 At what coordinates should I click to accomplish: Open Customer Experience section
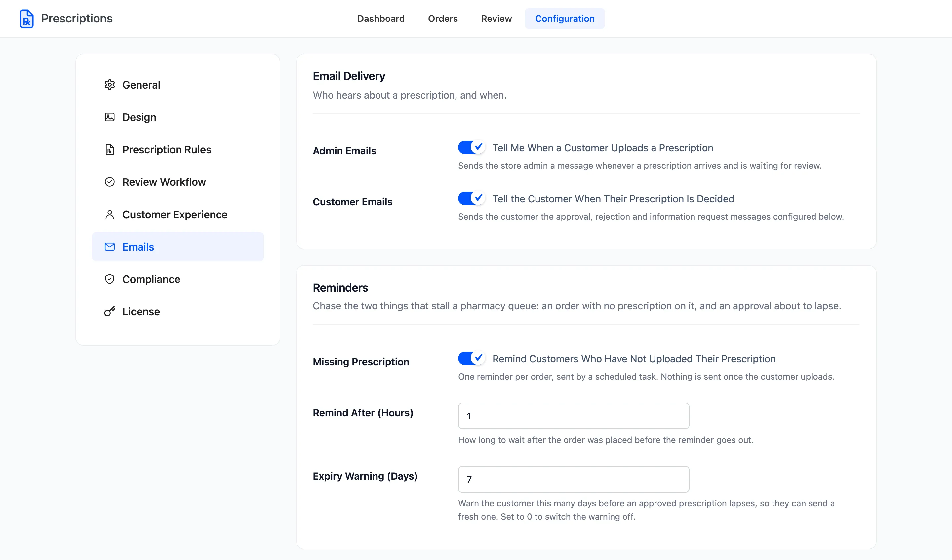(178, 214)
